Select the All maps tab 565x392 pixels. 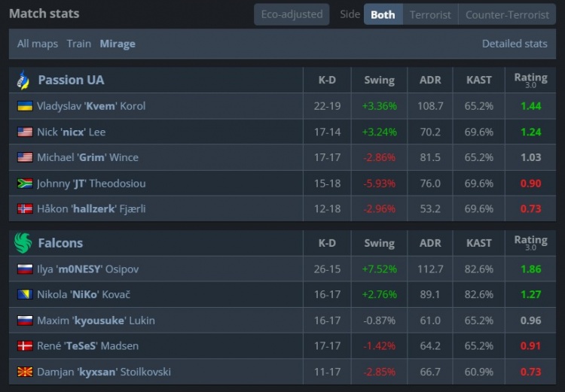38,44
